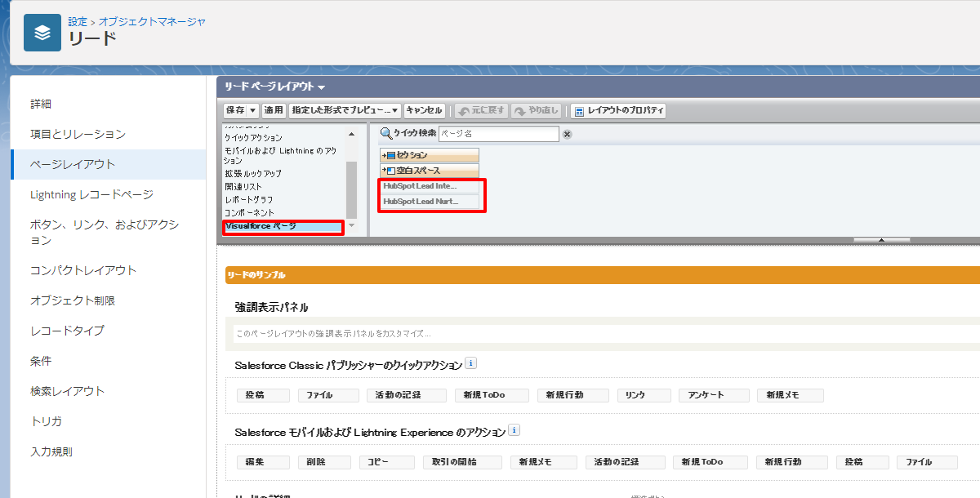Clear the quick search with the X icon
This screenshot has width=980, height=498.
568,135
